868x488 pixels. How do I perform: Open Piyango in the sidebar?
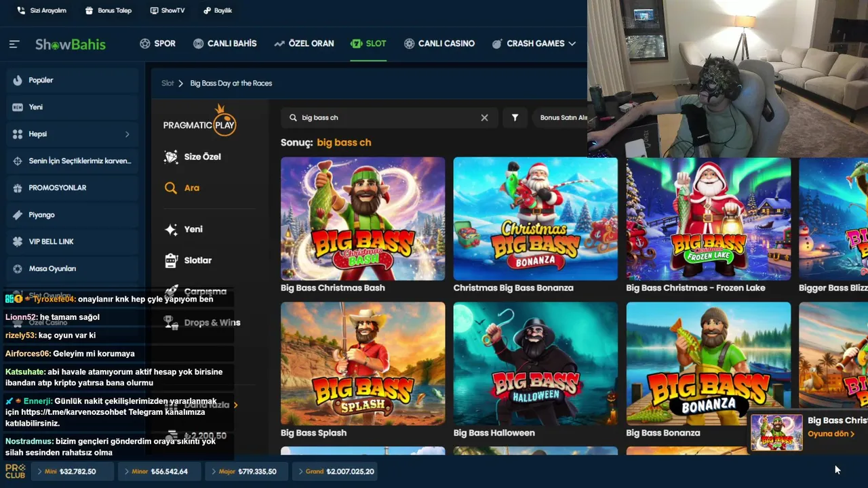click(72, 215)
